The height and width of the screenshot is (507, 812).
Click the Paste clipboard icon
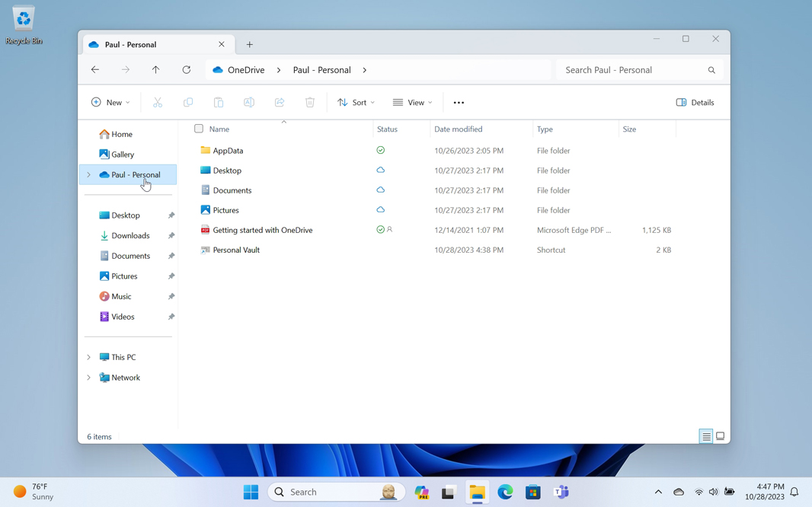[219, 103]
